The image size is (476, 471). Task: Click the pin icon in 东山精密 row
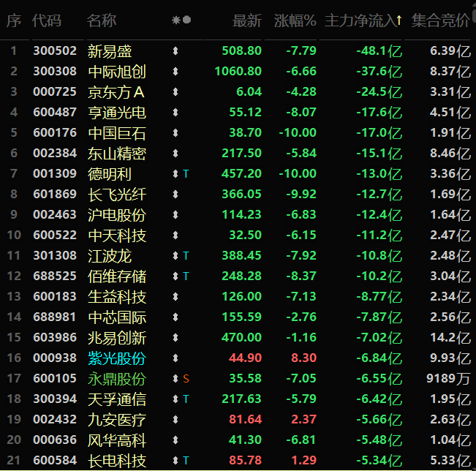[x=175, y=154]
